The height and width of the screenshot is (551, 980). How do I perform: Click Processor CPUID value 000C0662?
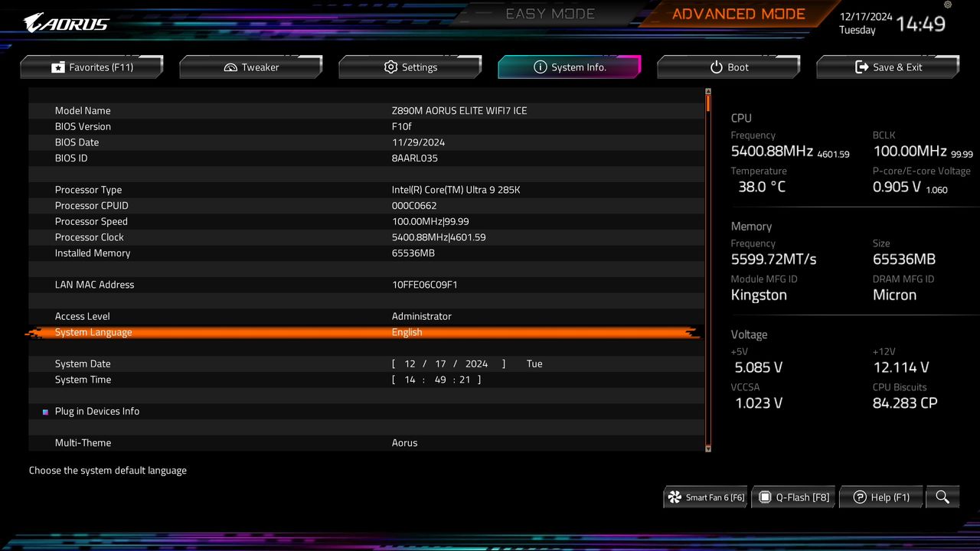(414, 206)
